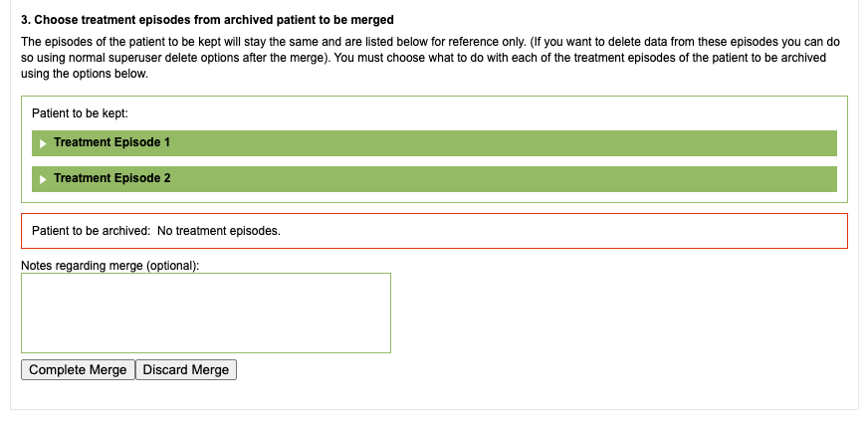Click the Complete Merge button
The width and height of the screenshot is (868, 423).
click(78, 369)
